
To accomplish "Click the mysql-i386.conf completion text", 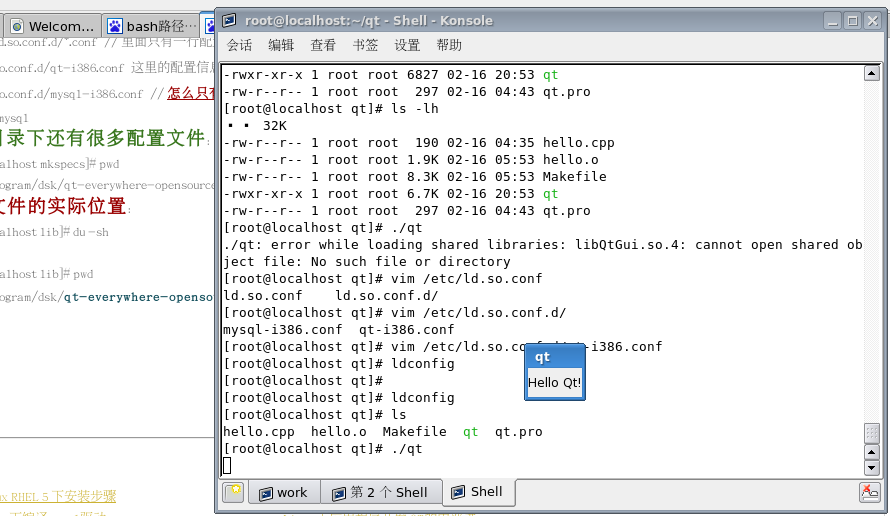I will point(283,330).
